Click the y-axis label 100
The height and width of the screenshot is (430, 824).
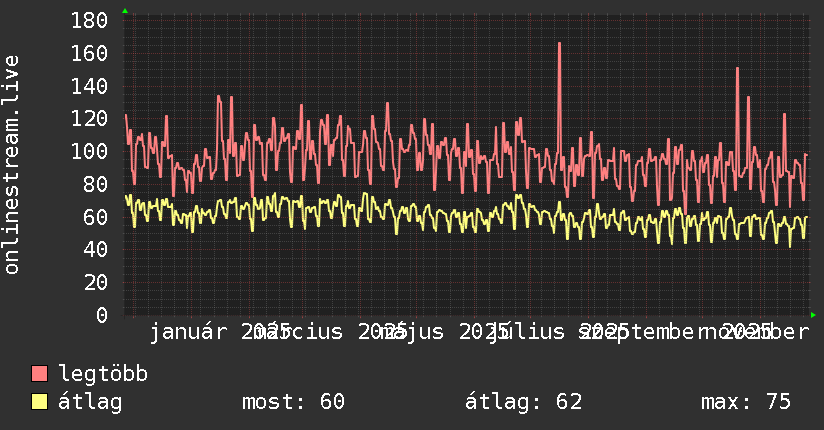(89, 151)
